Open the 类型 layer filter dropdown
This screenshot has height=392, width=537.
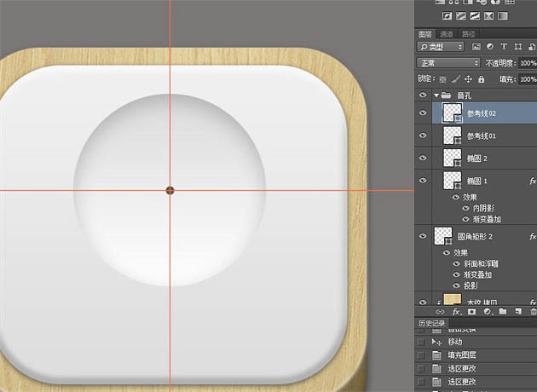[x=441, y=46]
